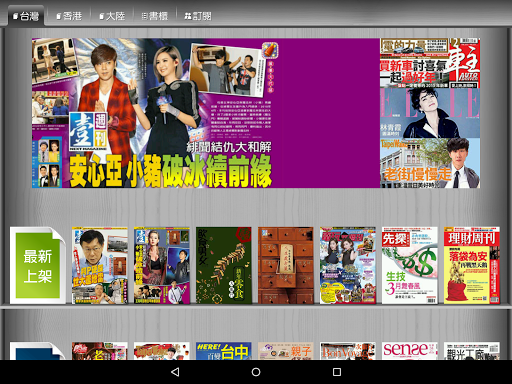
Task: Open the 最新上架 green category icon
Action: [x=38, y=265]
